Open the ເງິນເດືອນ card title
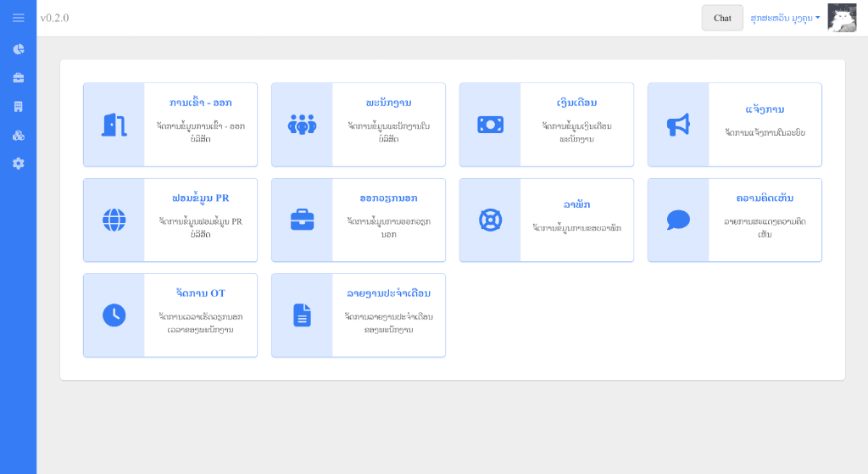This screenshot has width=868, height=474. pos(576,103)
